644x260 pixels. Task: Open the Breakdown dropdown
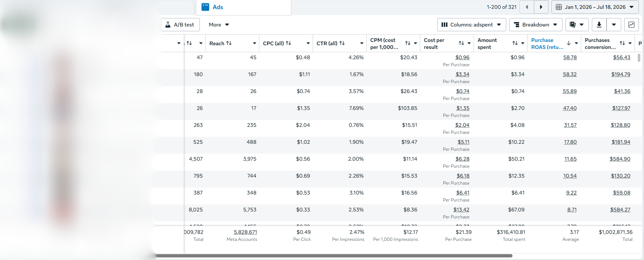click(536, 25)
